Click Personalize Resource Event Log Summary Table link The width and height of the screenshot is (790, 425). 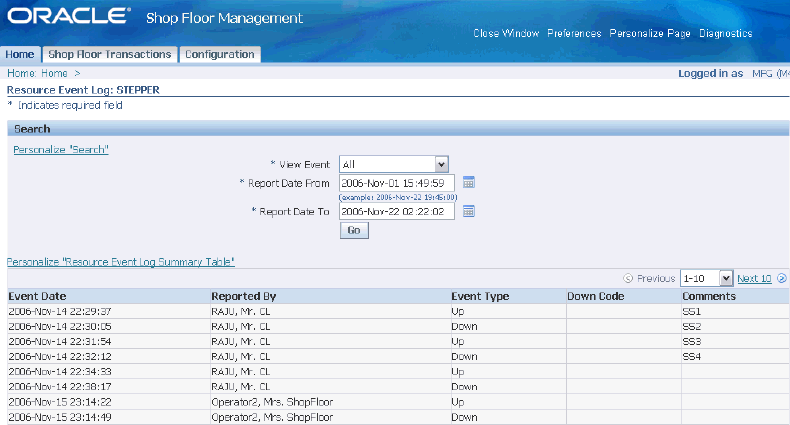tap(120, 262)
